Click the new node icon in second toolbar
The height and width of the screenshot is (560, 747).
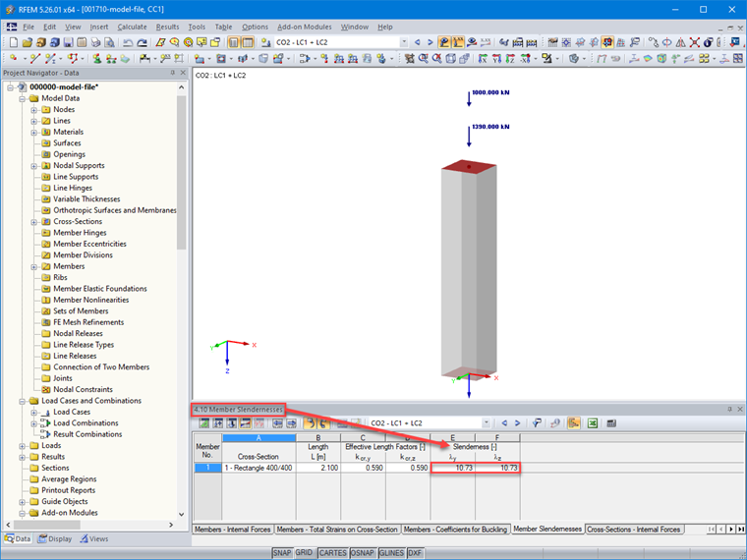tap(14, 59)
